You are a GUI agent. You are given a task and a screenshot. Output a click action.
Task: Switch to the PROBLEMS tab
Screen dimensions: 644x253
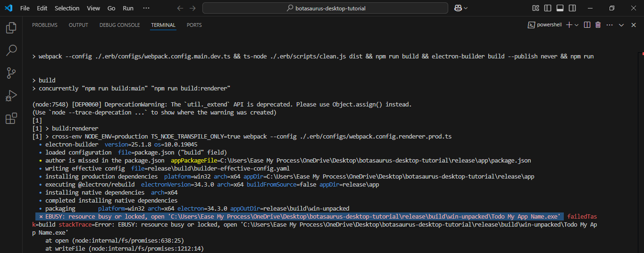click(45, 25)
